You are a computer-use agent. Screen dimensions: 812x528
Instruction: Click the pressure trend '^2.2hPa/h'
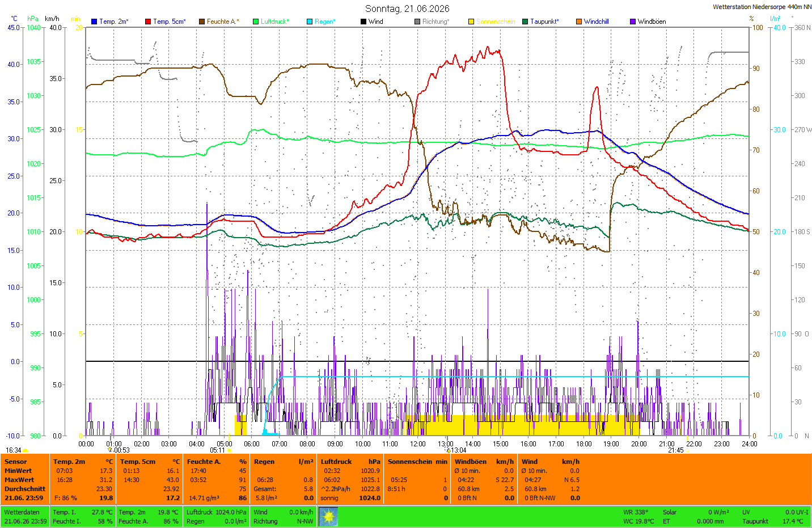tap(336, 489)
